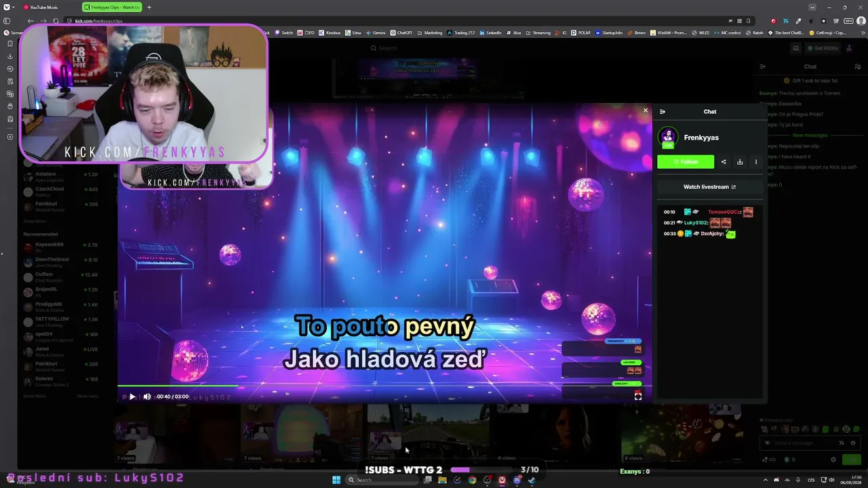The image size is (868, 488).
Task: Switch to the YouTube Music browser tab
Action: 45,7
